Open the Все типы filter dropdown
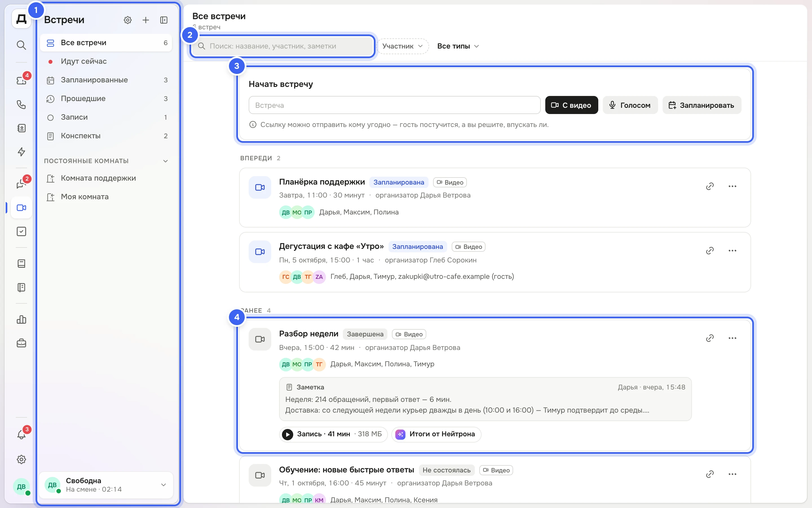Image resolution: width=812 pixels, height=508 pixels. [458, 46]
